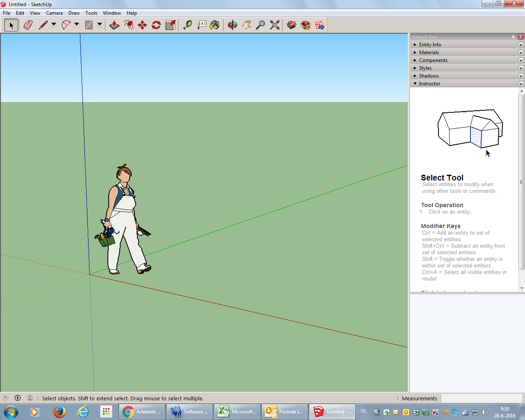Switch to Microsoft Excel in taskbar
Image resolution: width=525 pixels, height=420 pixels.
point(237,412)
